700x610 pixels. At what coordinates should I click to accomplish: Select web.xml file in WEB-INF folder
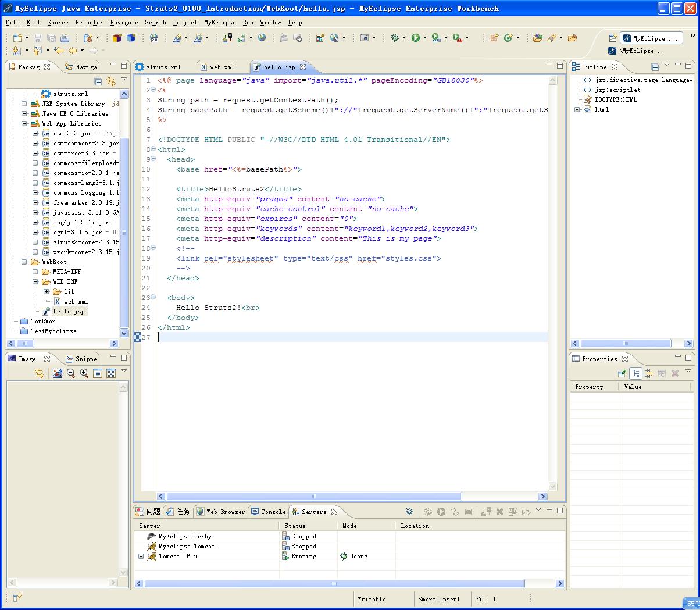76,302
